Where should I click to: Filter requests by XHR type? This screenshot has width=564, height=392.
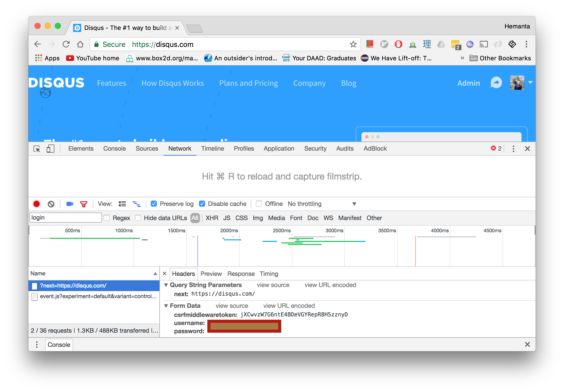(212, 218)
